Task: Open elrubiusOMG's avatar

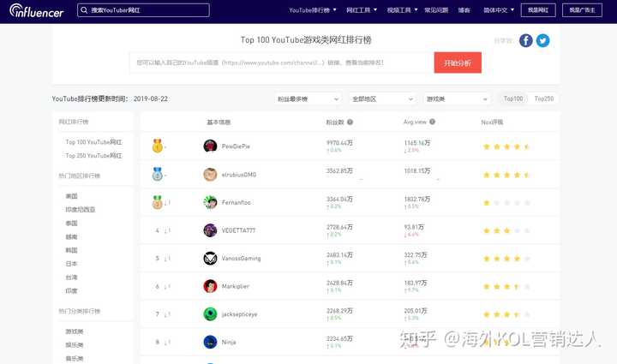Action: pyautogui.click(x=210, y=174)
